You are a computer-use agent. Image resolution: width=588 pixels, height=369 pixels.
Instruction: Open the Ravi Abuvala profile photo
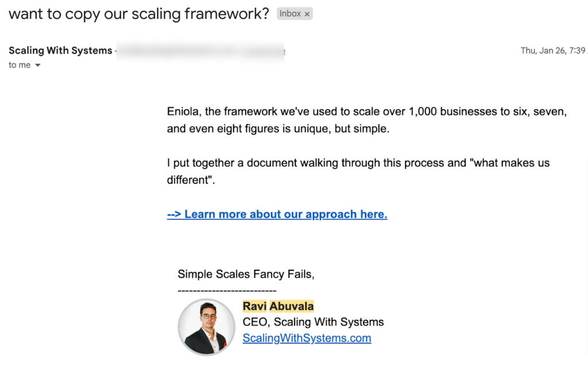(x=206, y=327)
